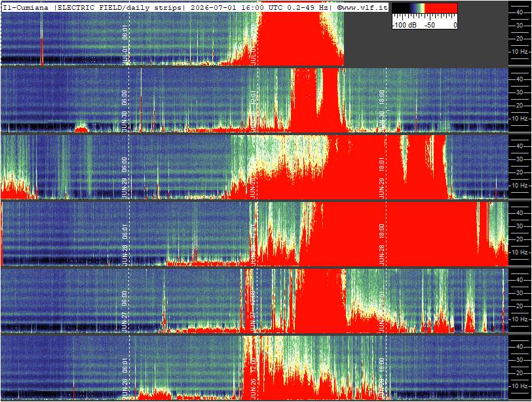Screen dimensions: 532x402
Task: Click the 18:00 marker on the JUN-26 strip
Action: pyautogui.click(x=381, y=365)
